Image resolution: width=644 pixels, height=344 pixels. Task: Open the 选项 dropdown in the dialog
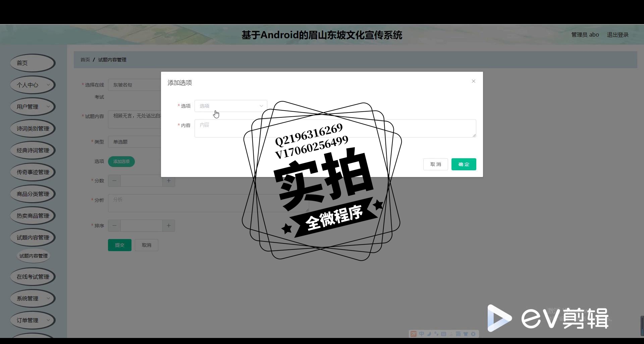pos(231,106)
